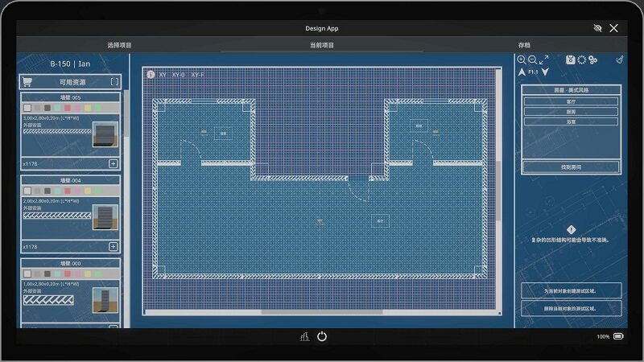Image resolution: width=644 pixels, height=362 pixels.
Task: Click the canvas vertical scrollbar
Action: [498, 191]
